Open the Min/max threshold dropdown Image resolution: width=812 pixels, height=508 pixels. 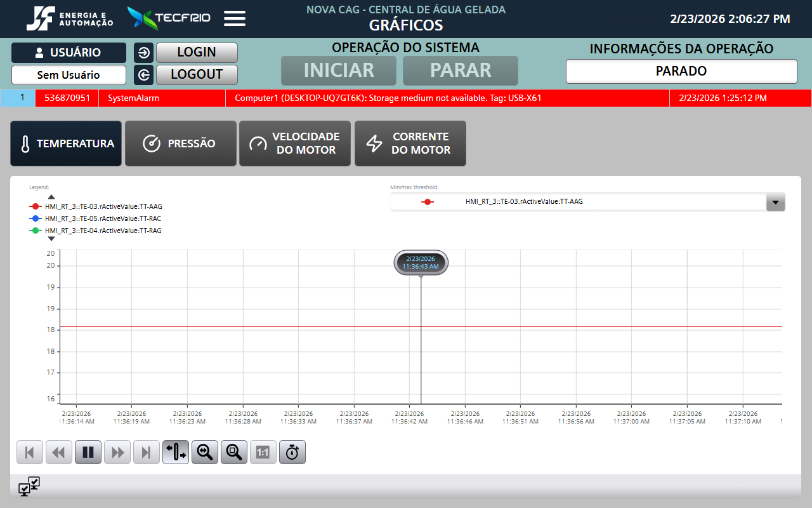[775, 202]
